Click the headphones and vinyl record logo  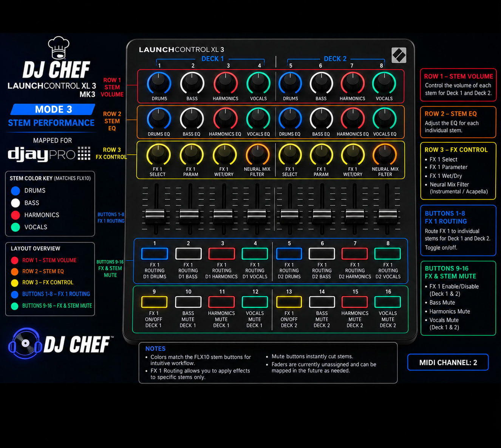tap(25, 343)
